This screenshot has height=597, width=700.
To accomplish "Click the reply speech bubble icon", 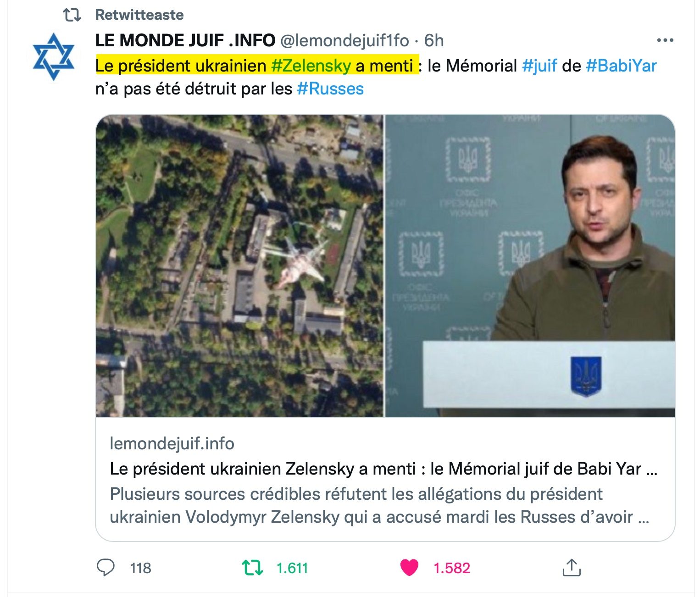I will point(106,568).
